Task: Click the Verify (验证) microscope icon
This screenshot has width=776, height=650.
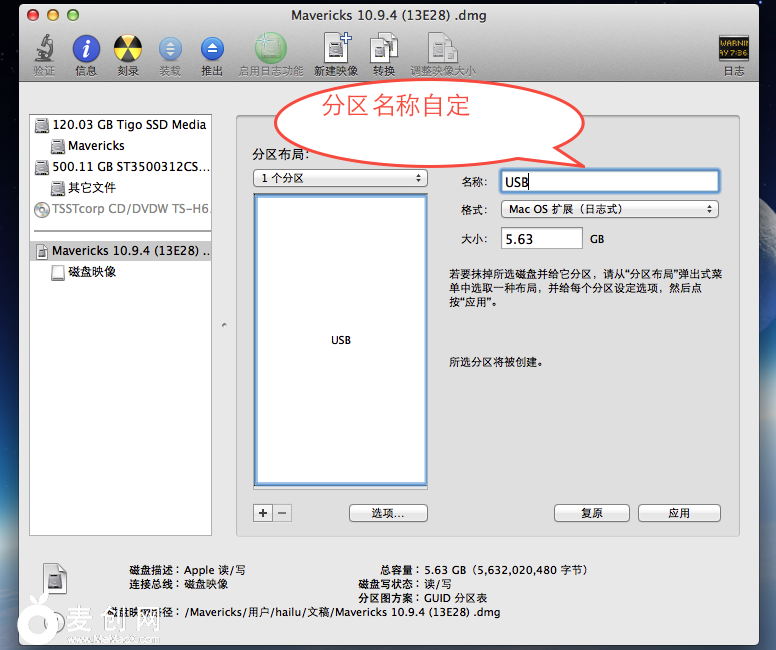Action: coord(44,50)
